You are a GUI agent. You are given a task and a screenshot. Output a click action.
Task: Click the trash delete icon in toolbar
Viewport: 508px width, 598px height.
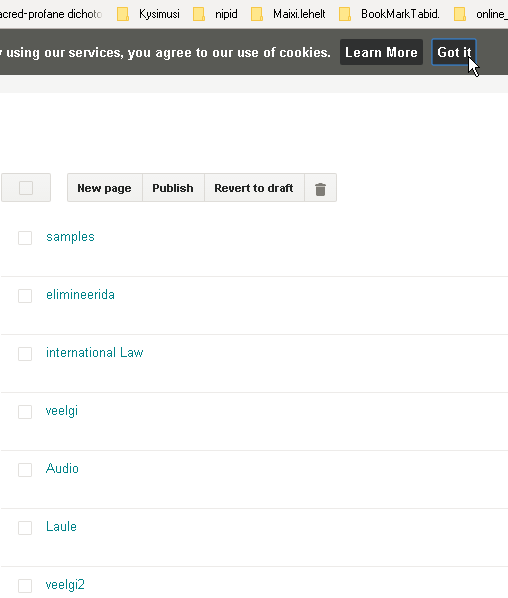tap(320, 188)
